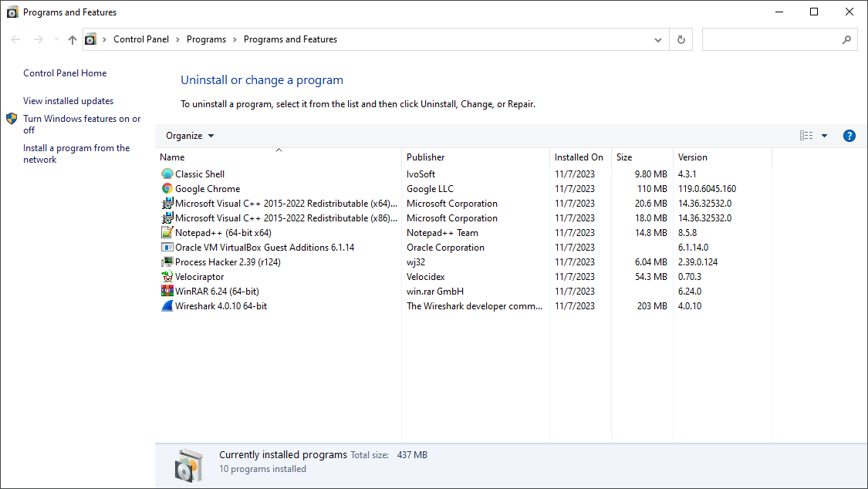Click the Programs breadcrumb
Screen dimensions: 868x489
206,39
